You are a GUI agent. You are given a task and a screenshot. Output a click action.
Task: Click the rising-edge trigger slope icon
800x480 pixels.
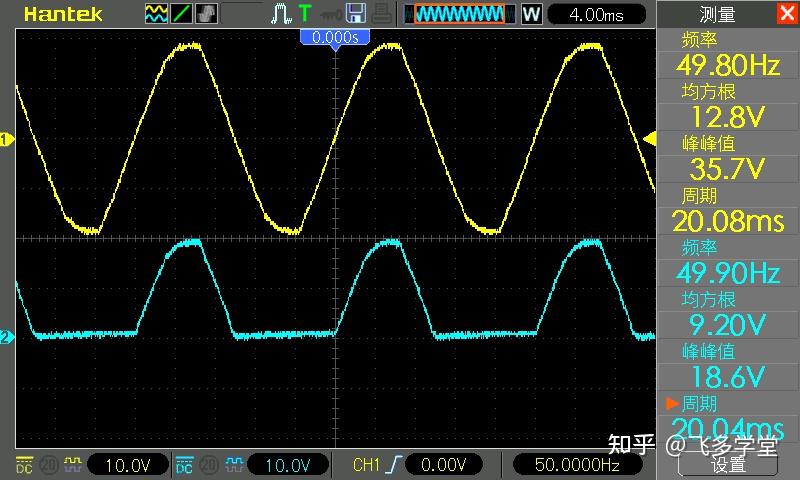393,465
